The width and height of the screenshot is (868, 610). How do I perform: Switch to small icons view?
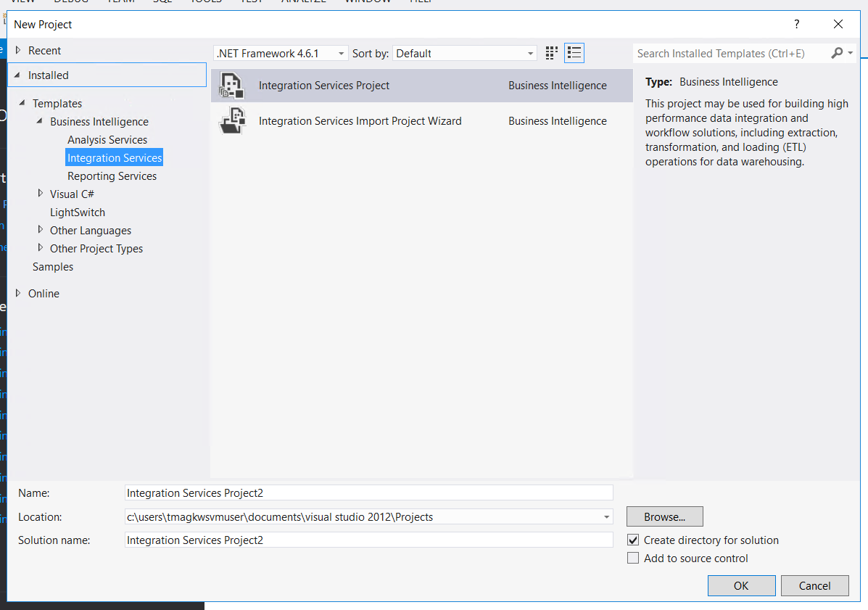[x=551, y=53]
